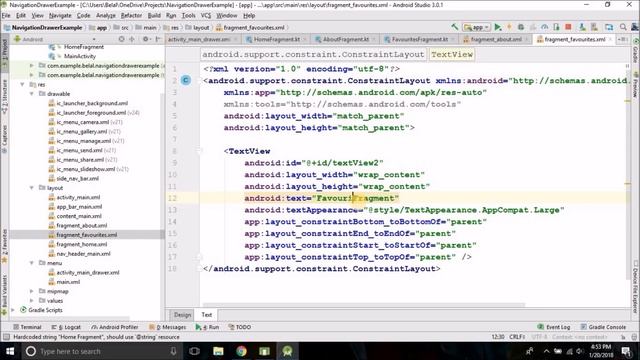
Task: Open the File menu
Action: tap(6, 16)
